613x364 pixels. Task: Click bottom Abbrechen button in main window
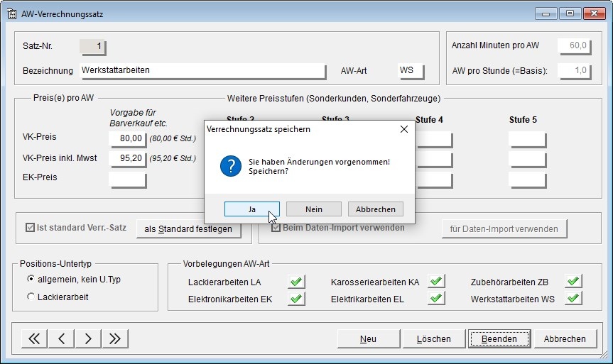[565, 338]
